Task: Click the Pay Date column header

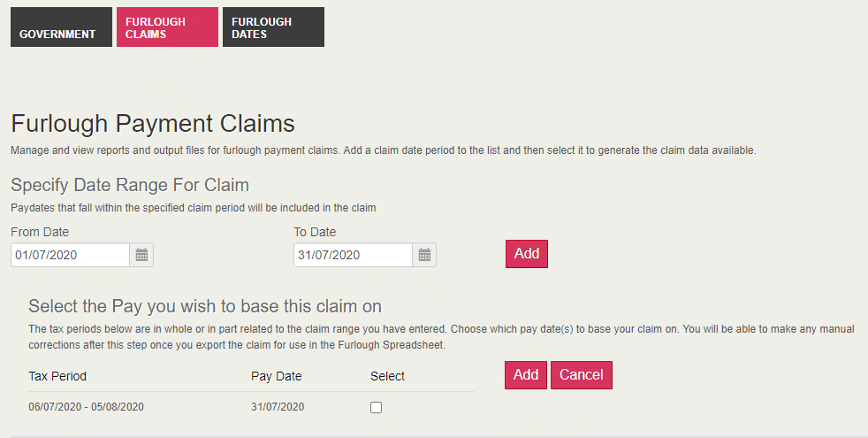Action: pos(277,376)
